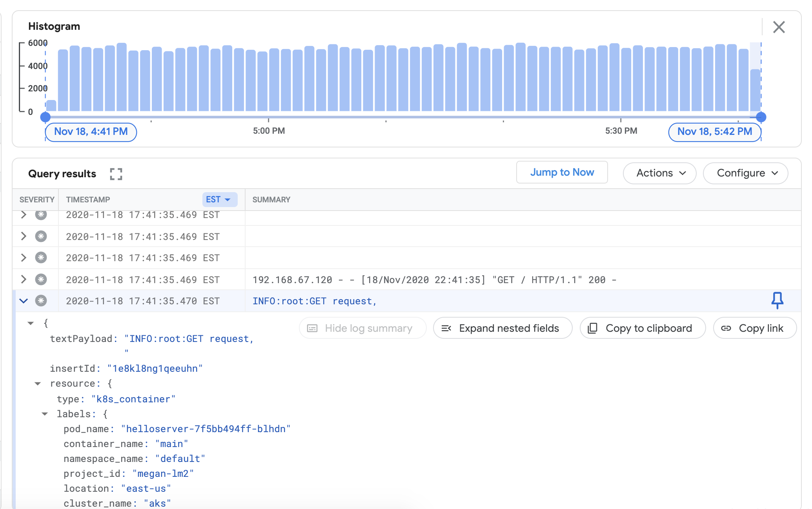Click the Expand nested fields icon
Screen dimensions: 812x509
(x=447, y=328)
